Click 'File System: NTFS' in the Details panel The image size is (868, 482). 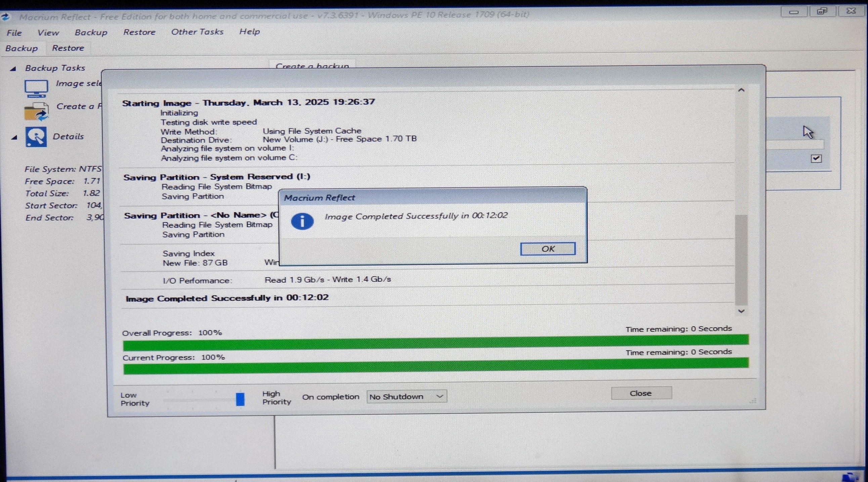click(x=63, y=169)
